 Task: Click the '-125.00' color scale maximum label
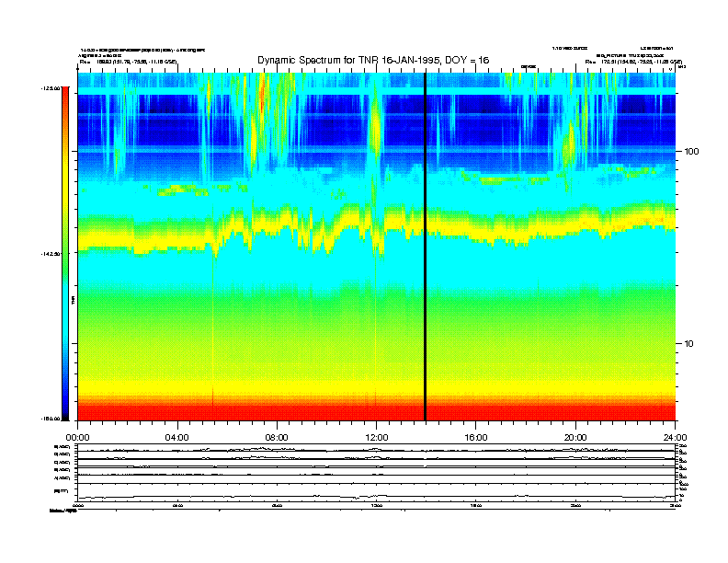click(51, 88)
